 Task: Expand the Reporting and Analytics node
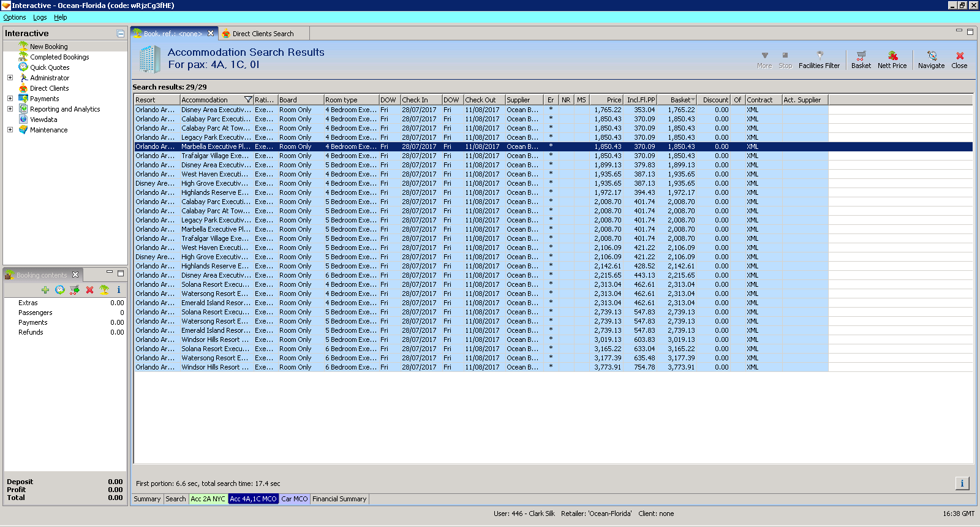pyautogui.click(x=10, y=109)
